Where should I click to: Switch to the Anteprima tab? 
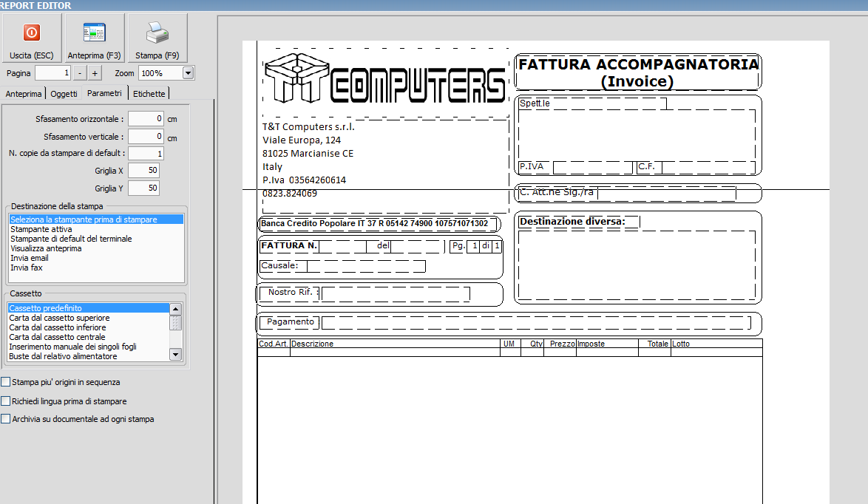click(23, 94)
